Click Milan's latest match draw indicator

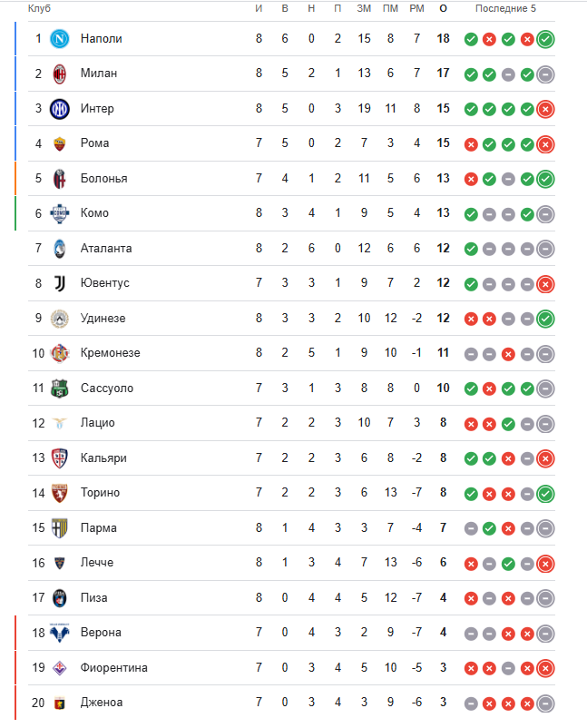tap(545, 74)
